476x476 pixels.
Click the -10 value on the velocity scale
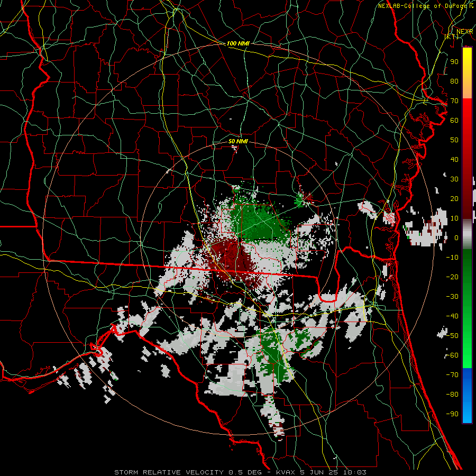[x=452, y=258]
